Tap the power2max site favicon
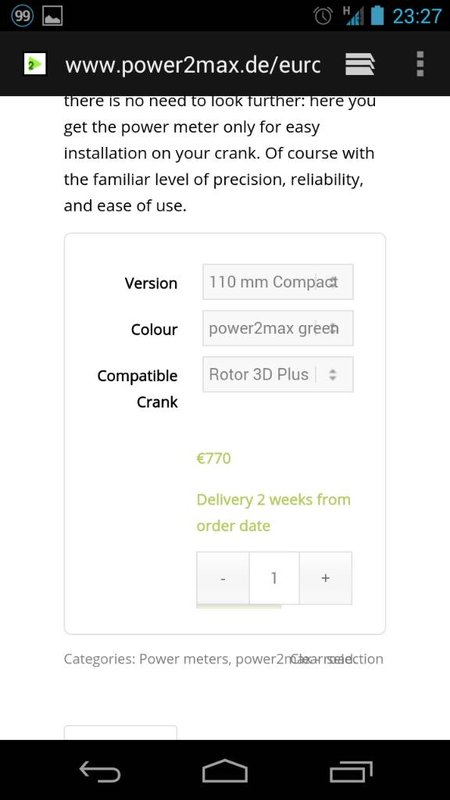 (35, 64)
